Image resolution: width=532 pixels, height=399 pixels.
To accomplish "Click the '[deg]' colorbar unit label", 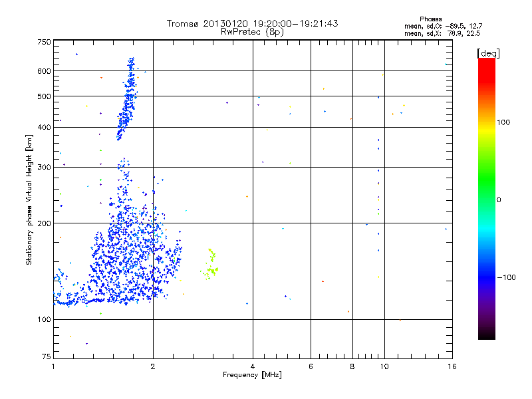I will (488, 53).
